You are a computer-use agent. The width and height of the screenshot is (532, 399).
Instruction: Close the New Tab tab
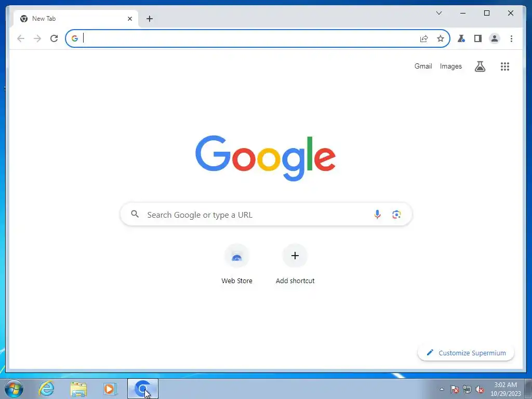tap(129, 19)
